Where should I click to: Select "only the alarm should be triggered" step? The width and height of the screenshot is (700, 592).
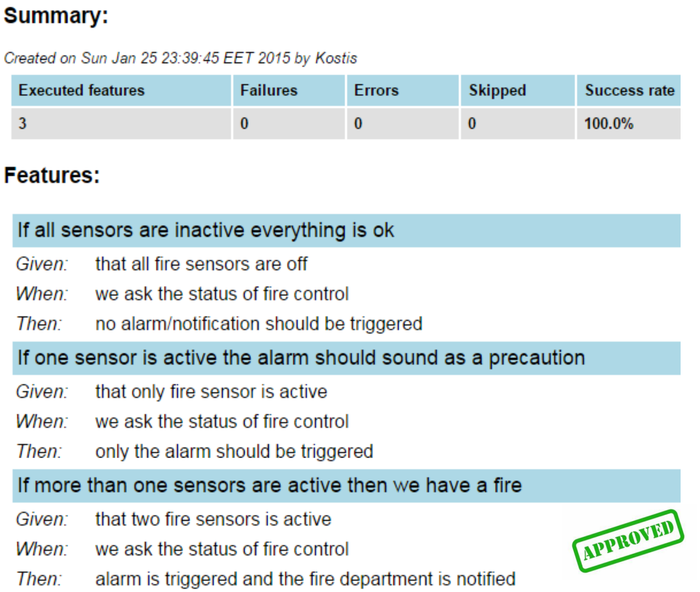(x=234, y=452)
